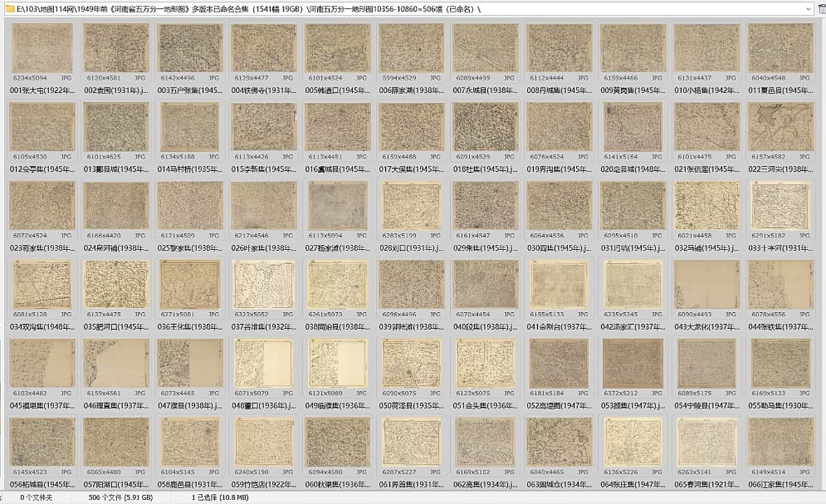Pick the 022三河尖 map thumbnail
Screen dimensions: 826x504
click(780, 127)
